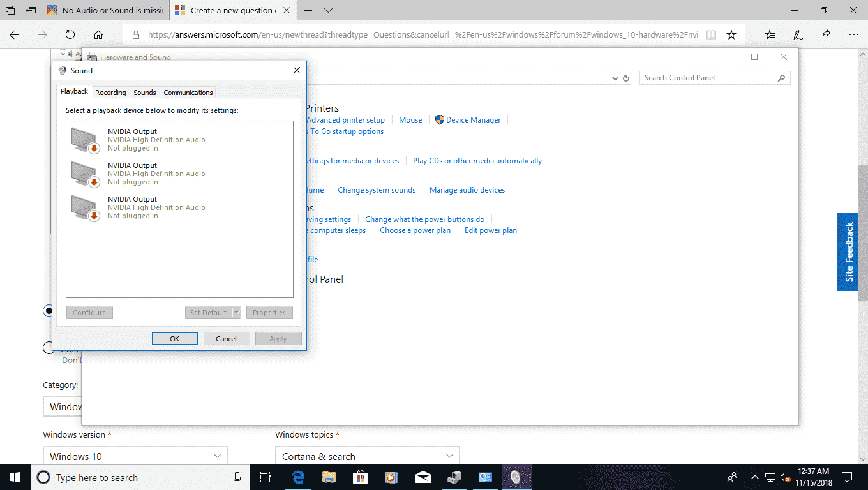
Task: Click Manage audio devices link
Action: (467, 190)
